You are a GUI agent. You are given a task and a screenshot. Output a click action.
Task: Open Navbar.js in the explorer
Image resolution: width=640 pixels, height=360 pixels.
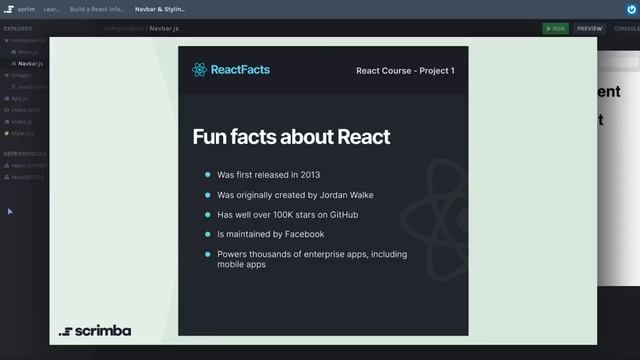[27, 64]
